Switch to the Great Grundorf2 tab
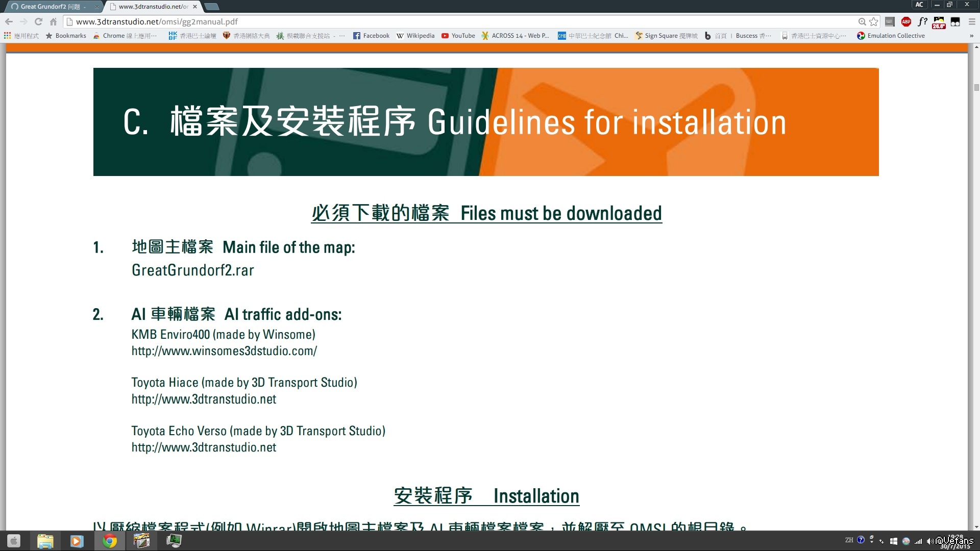The width and height of the screenshot is (980, 551). [51, 7]
